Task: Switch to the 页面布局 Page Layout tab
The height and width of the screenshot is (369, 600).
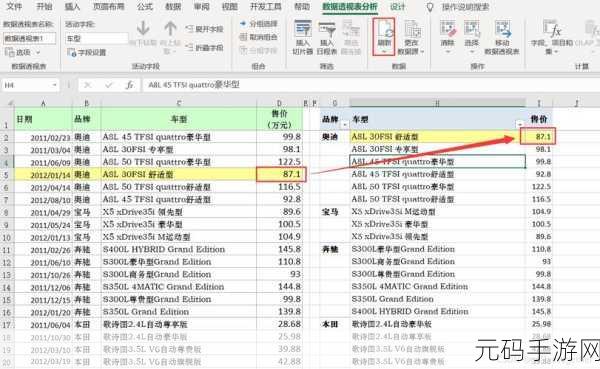Action: 109,7
